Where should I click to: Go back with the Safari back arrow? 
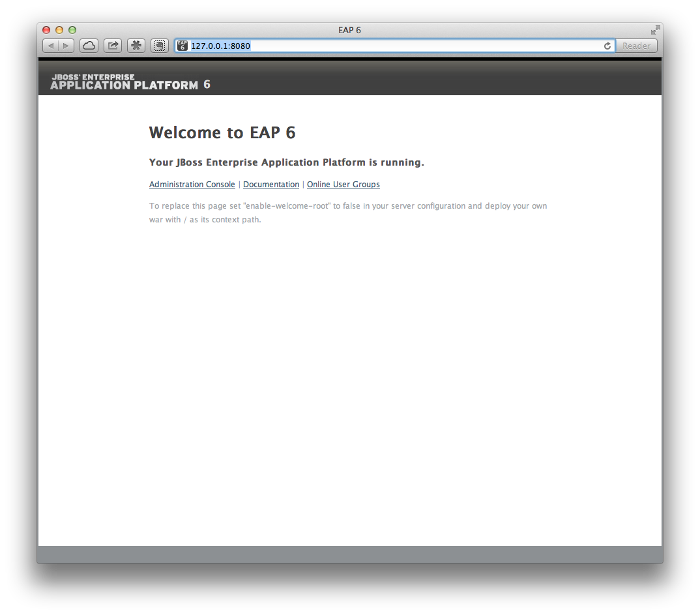tap(50, 46)
